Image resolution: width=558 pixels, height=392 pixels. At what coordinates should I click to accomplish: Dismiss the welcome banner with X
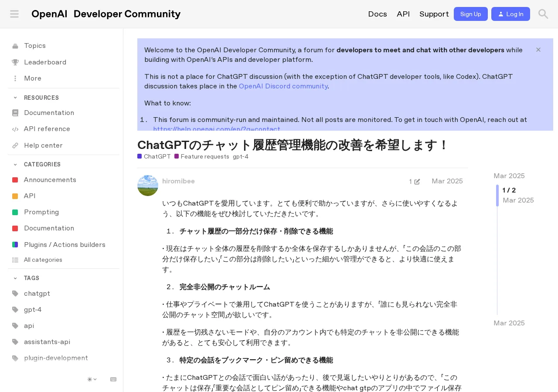pyautogui.click(x=538, y=50)
